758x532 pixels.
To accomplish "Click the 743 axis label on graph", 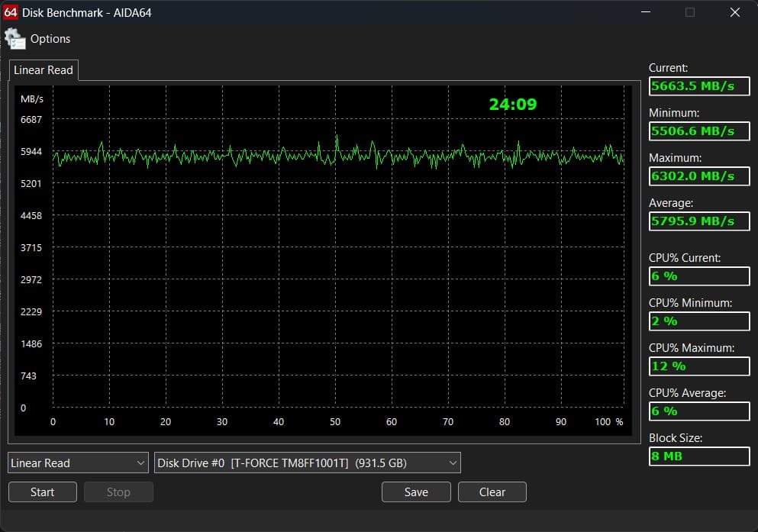I will click(x=28, y=376).
